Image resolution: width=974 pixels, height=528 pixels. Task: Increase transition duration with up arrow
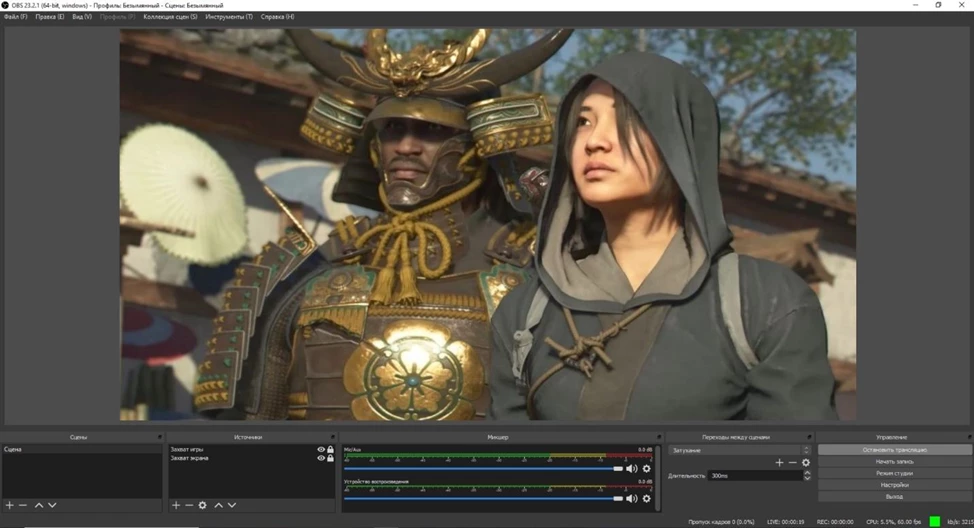807,473
